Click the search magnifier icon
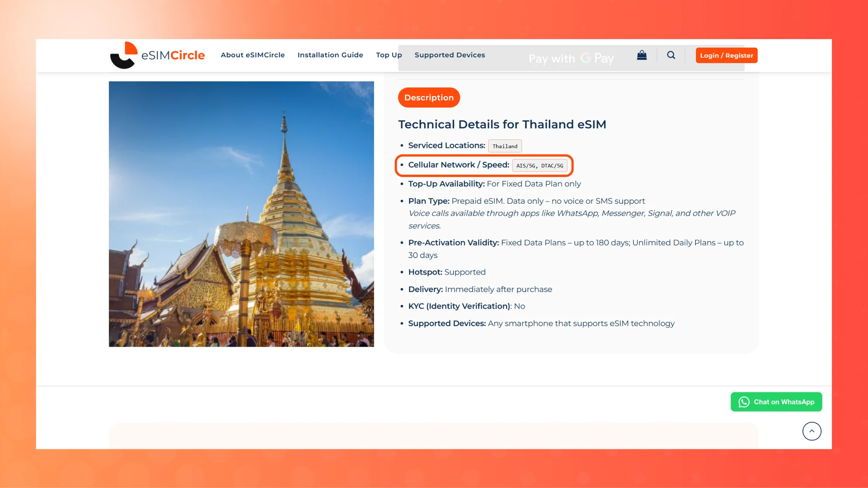 (x=671, y=55)
